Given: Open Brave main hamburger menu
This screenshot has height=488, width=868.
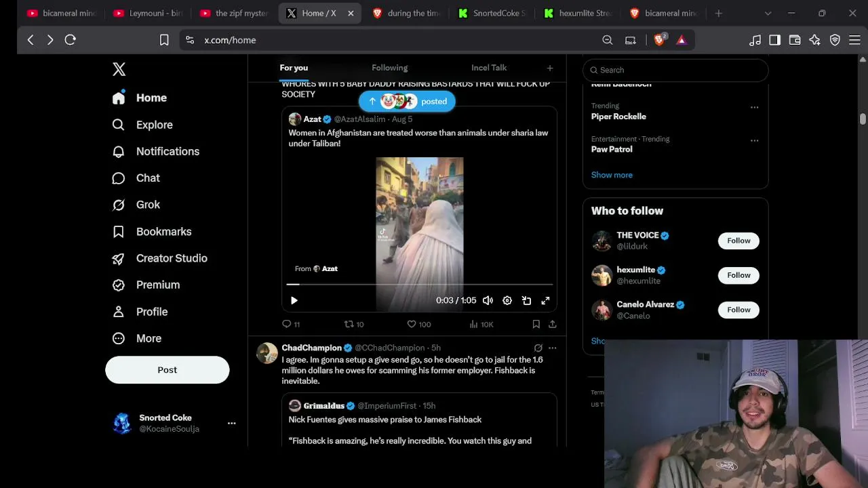Looking at the screenshot, I should click(x=854, y=40).
